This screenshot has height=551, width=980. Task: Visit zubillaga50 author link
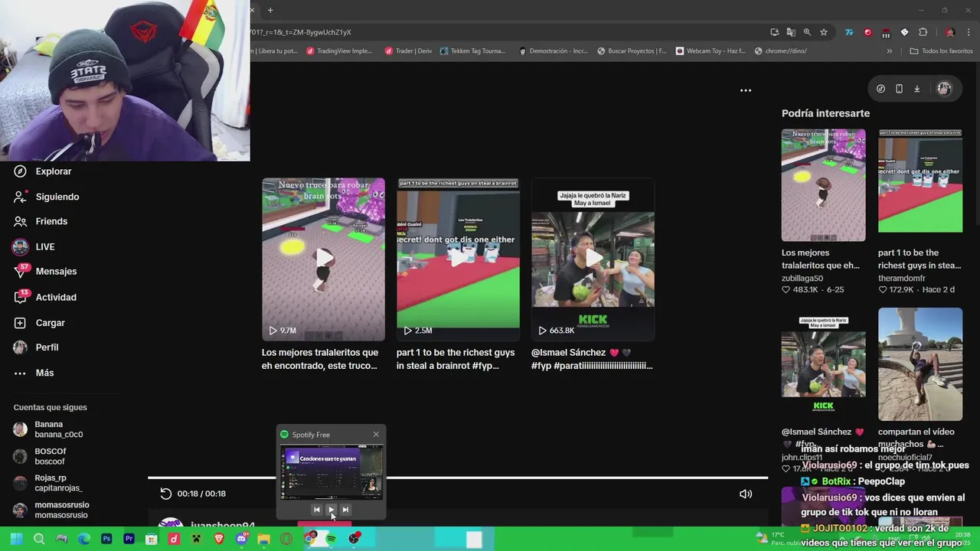(x=802, y=279)
